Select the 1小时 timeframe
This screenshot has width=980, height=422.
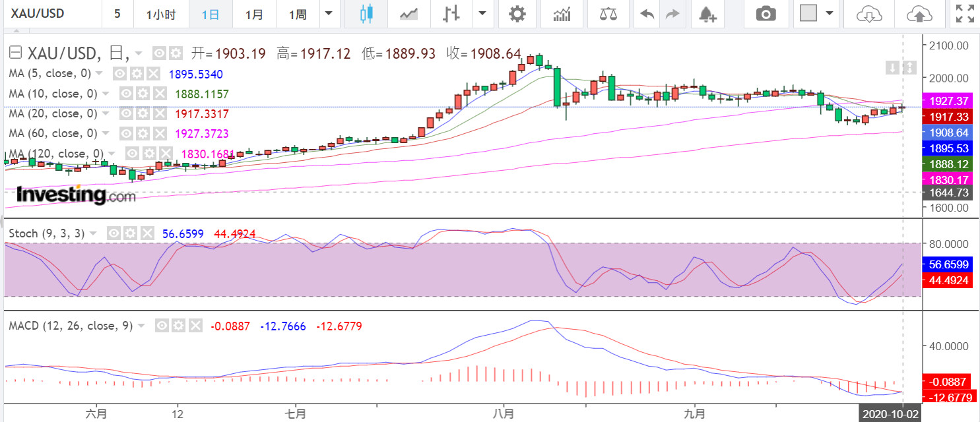pos(160,14)
